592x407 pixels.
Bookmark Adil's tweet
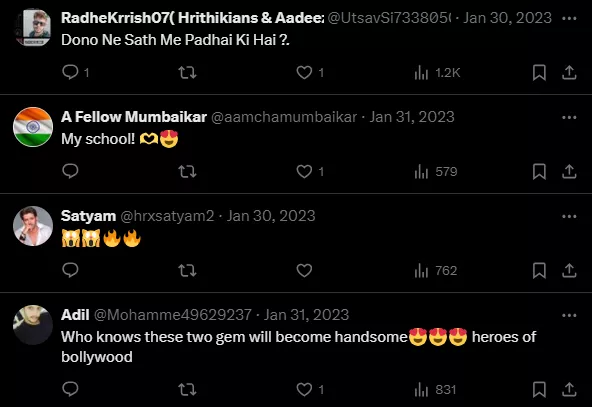[539, 389]
